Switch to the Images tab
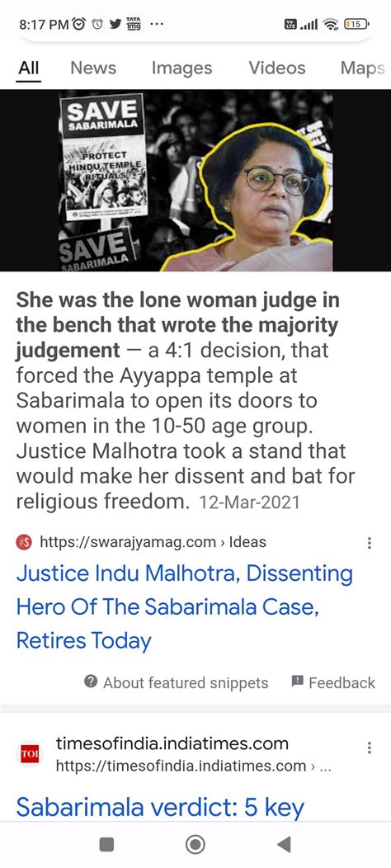 point(181,68)
